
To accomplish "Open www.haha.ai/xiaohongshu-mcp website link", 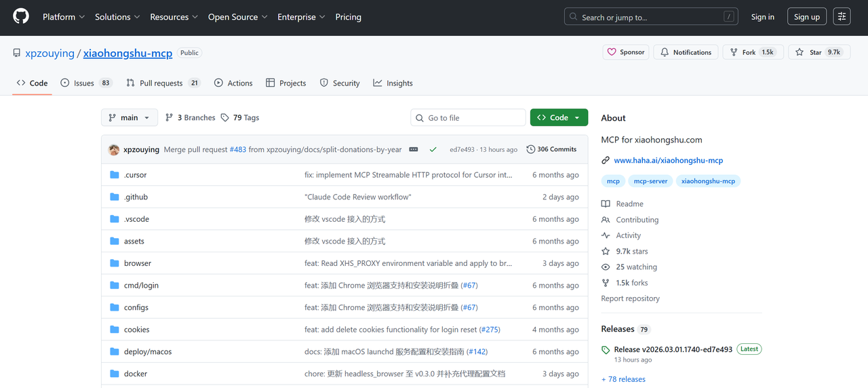I will [669, 161].
